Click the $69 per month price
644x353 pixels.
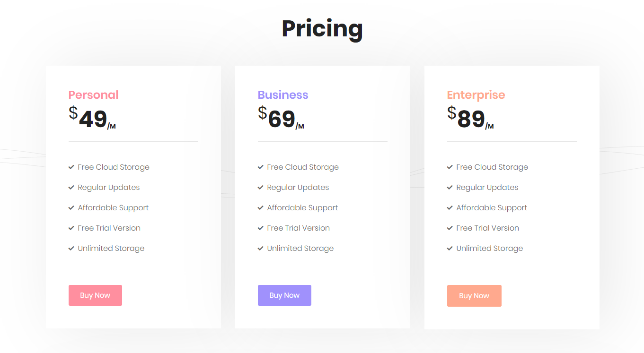pyautogui.click(x=281, y=118)
